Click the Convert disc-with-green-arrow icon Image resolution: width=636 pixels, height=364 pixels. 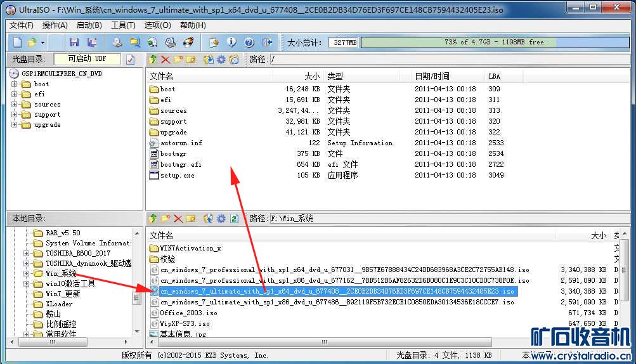click(x=152, y=42)
